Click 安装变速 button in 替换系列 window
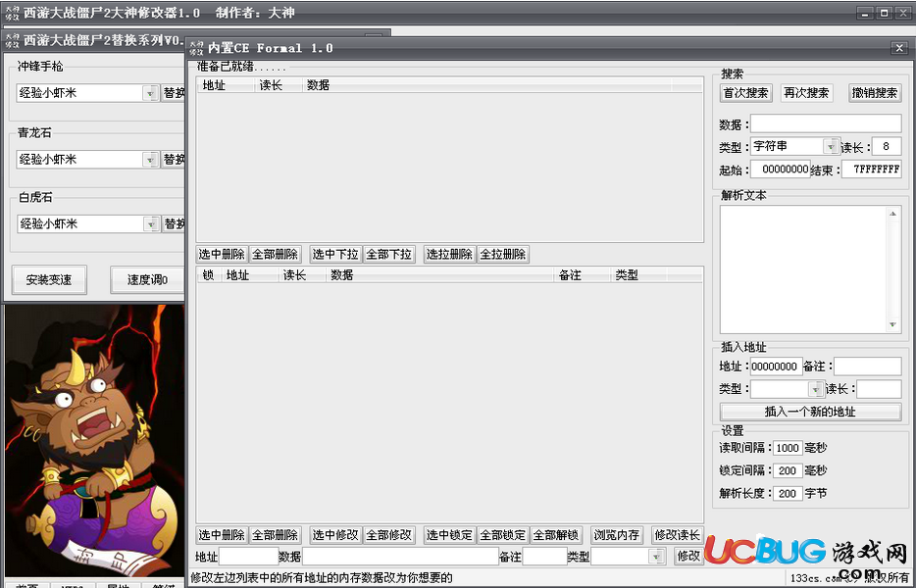Image resolution: width=916 pixels, height=588 pixels. [49, 279]
